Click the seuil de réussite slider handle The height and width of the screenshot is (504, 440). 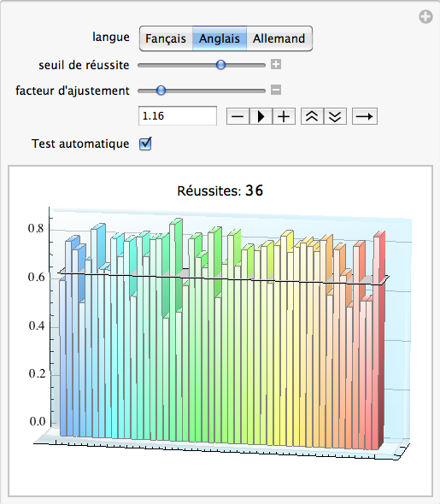(x=220, y=65)
